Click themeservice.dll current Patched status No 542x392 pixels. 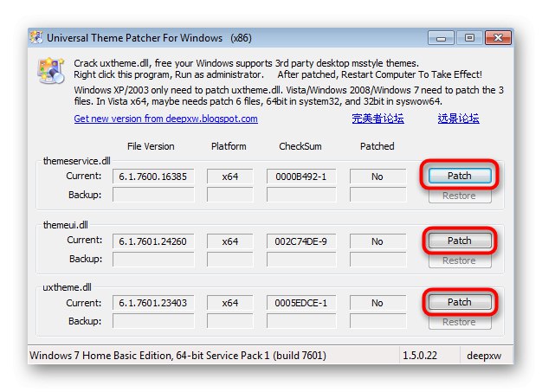tap(377, 177)
